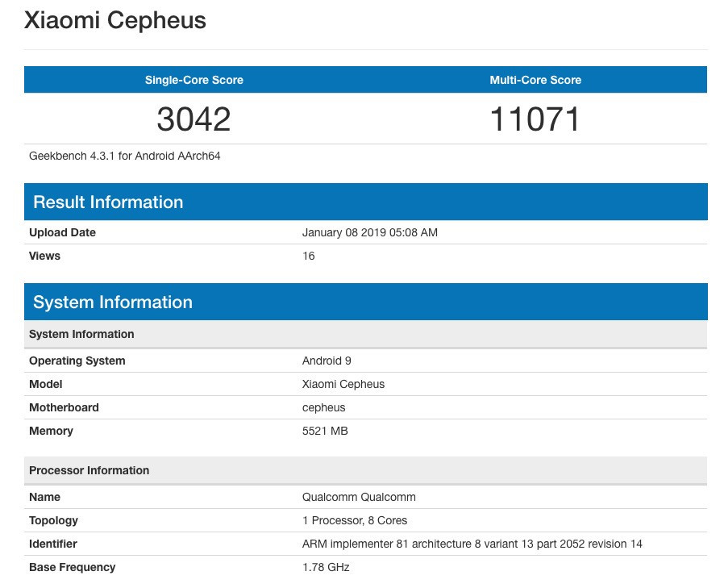
Task: Click the single-core score 3042
Action: click(194, 119)
